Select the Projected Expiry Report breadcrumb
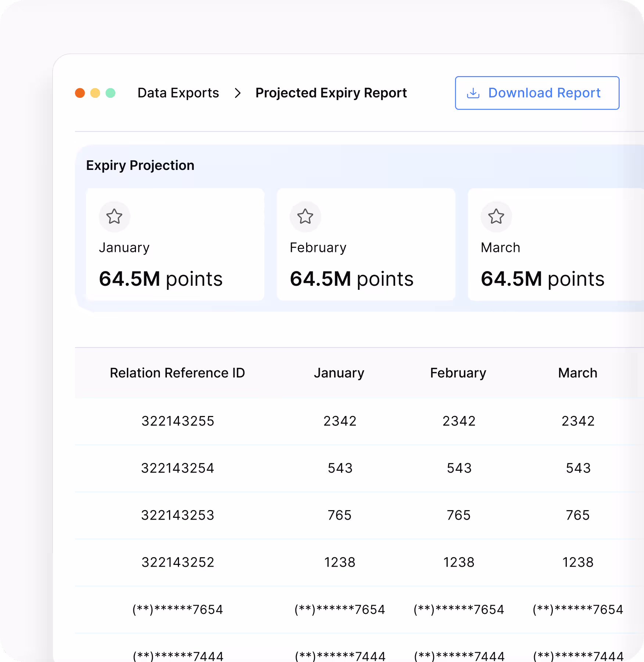Screen dimensions: 644x662 click(x=331, y=93)
